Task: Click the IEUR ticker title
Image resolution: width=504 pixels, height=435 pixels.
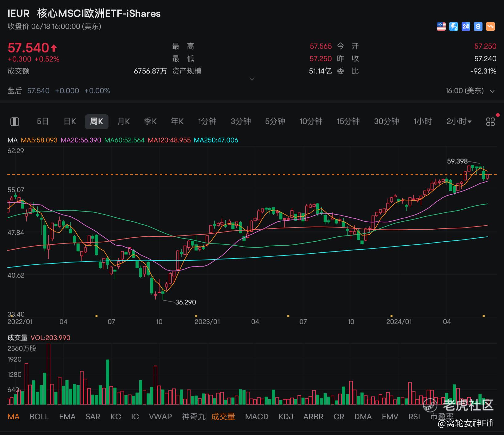Action: point(18,14)
